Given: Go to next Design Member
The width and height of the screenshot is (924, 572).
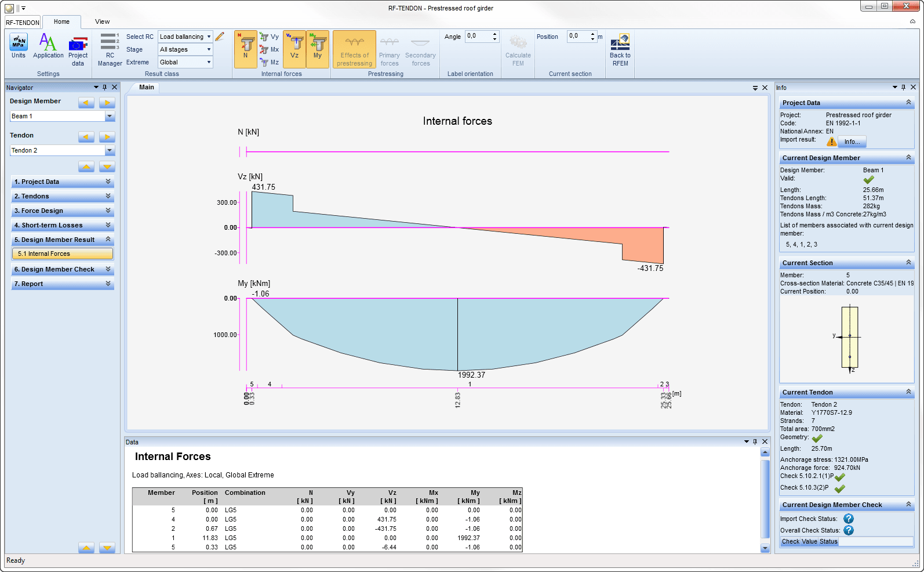Looking at the screenshot, I should [107, 103].
